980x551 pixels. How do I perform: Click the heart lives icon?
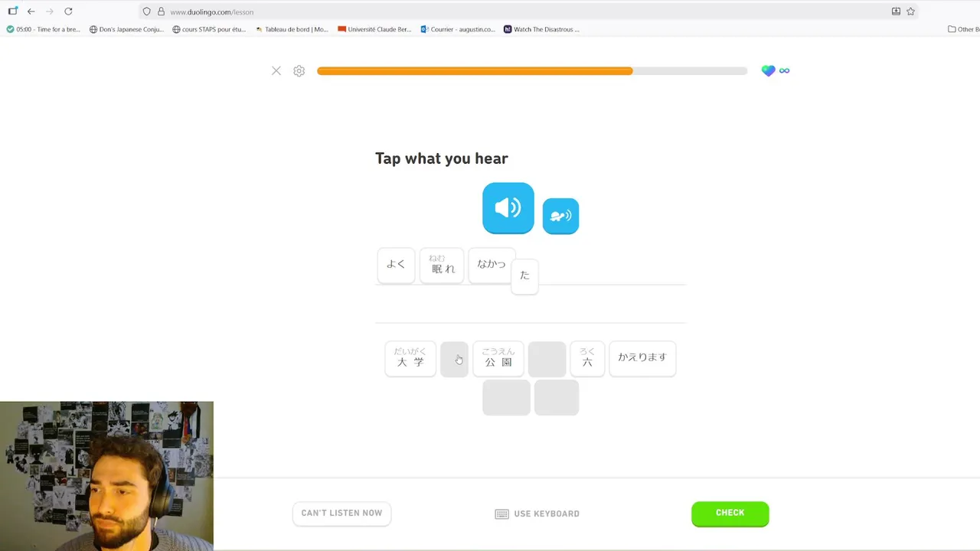coord(768,70)
